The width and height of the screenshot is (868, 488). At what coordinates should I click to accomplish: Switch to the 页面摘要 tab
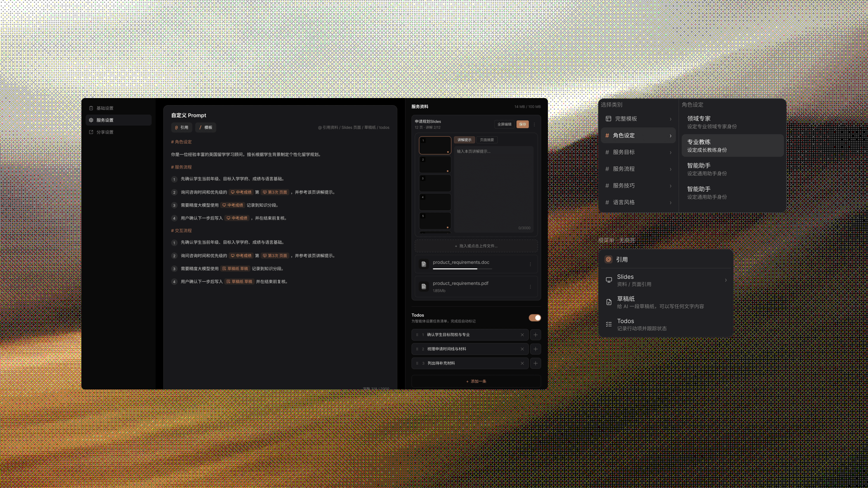pyautogui.click(x=487, y=140)
